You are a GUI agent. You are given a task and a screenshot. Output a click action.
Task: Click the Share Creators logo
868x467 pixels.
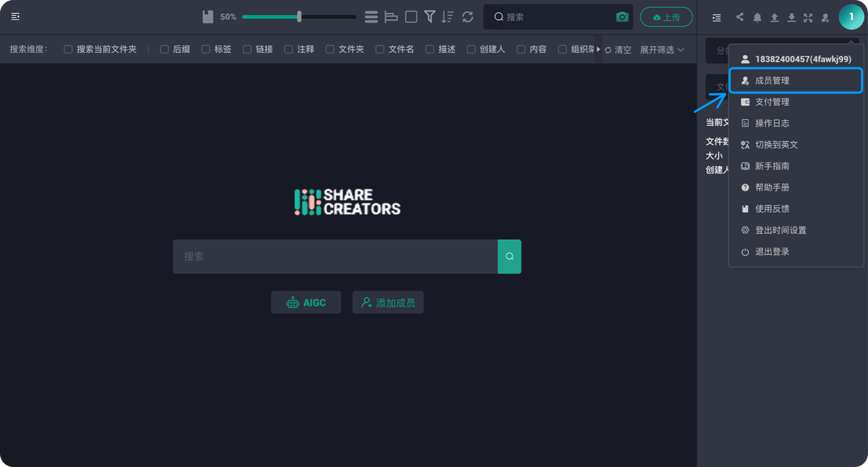click(347, 202)
